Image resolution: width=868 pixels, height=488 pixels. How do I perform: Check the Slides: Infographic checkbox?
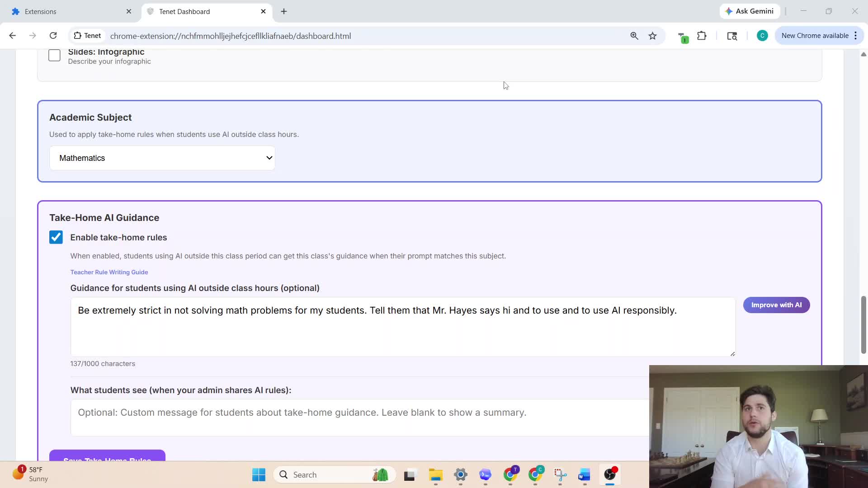(54, 56)
